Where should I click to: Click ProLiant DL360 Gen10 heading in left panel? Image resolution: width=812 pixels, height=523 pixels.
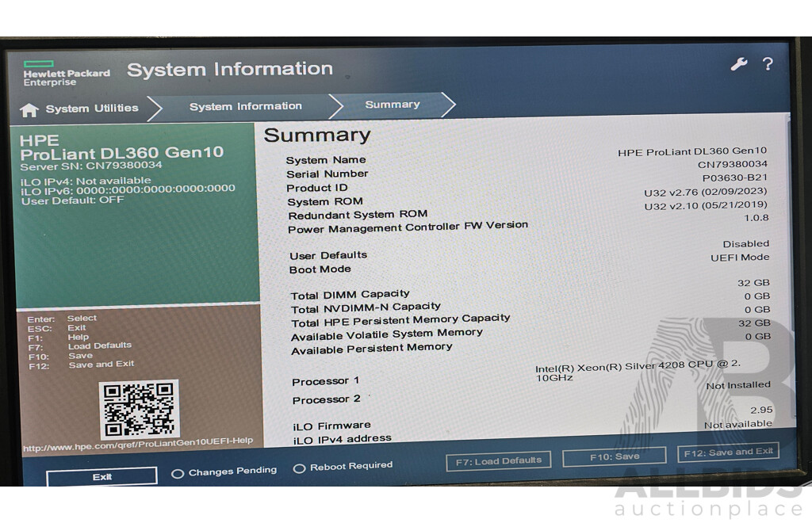pos(121,153)
